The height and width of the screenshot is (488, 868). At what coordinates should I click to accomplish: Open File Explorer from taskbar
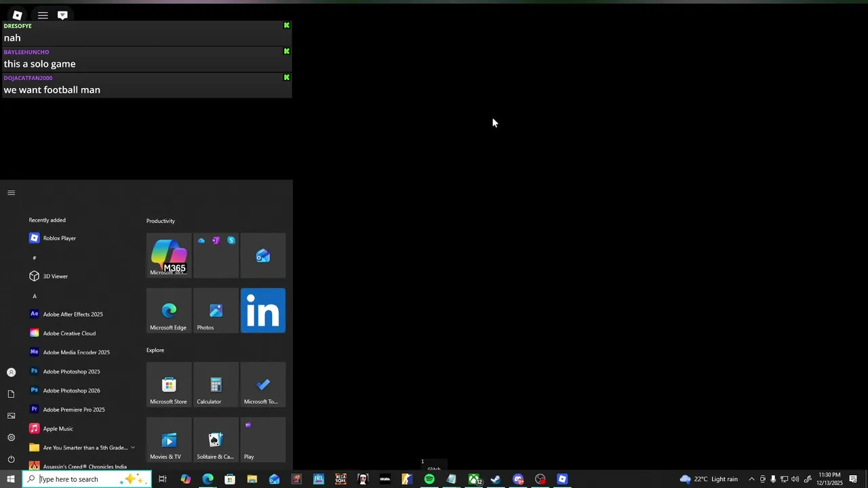tap(252, 479)
